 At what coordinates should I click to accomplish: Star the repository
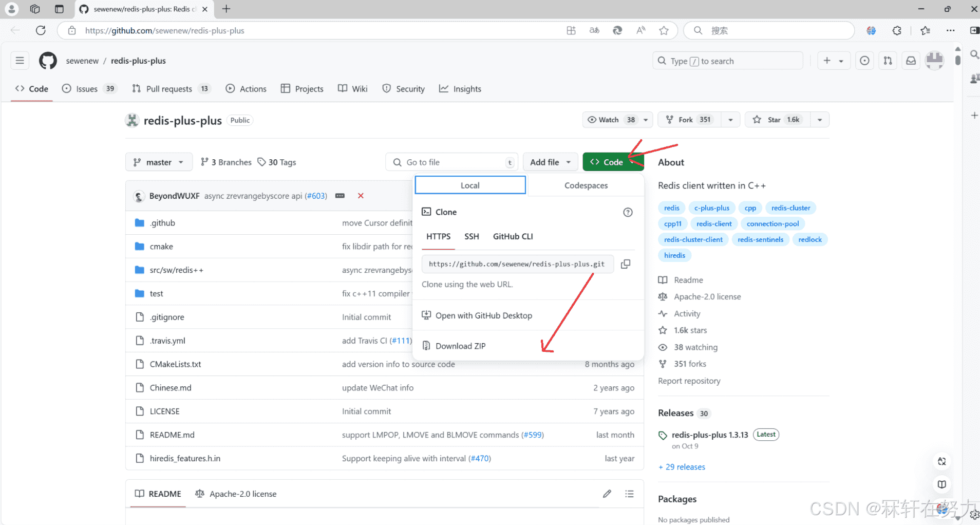click(778, 120)
